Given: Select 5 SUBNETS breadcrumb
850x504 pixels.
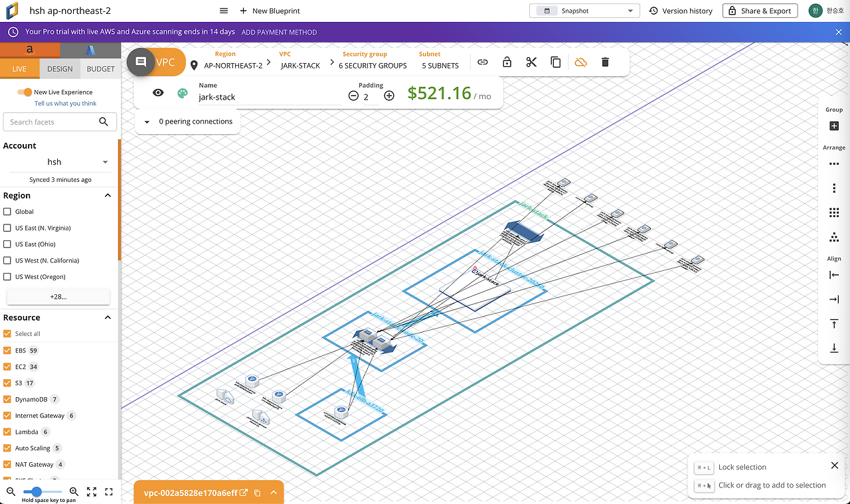Looking at the screenshot, I should 440,66.
